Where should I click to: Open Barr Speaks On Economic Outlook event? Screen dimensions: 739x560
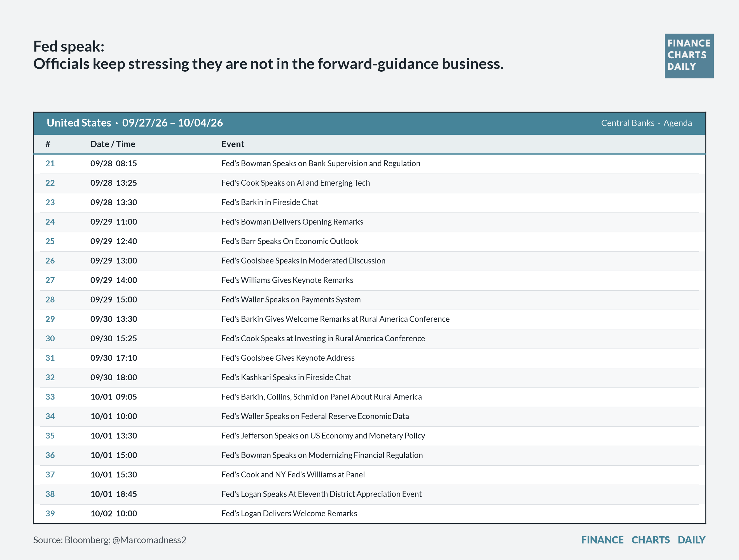click(x=290, y=241)
